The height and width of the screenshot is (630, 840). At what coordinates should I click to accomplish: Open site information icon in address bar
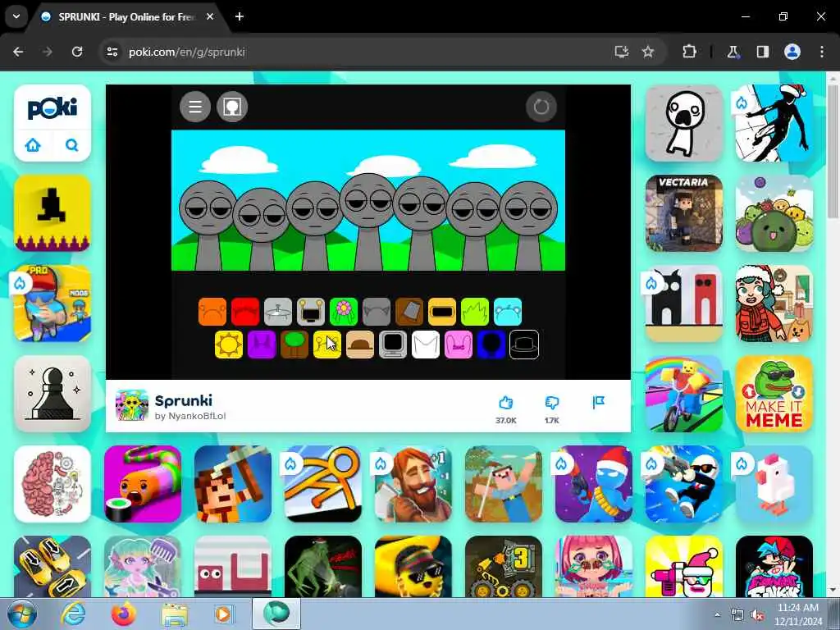[x=112, y=52]
